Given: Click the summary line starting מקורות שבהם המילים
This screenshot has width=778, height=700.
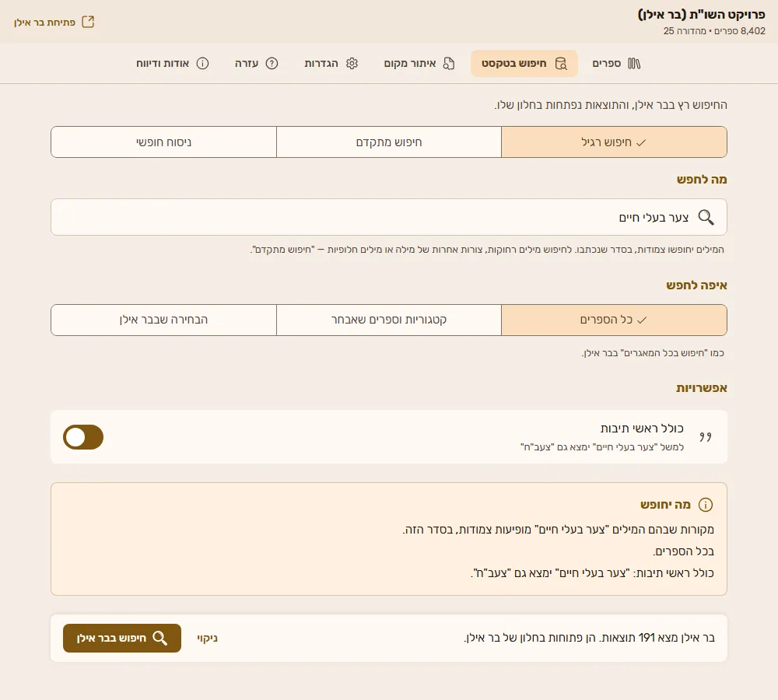Looking at the screenshot, I should (558, 530).
